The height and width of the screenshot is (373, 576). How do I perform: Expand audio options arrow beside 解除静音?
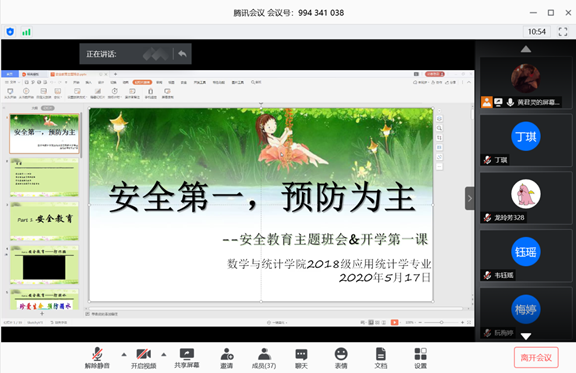coord(124,355)
